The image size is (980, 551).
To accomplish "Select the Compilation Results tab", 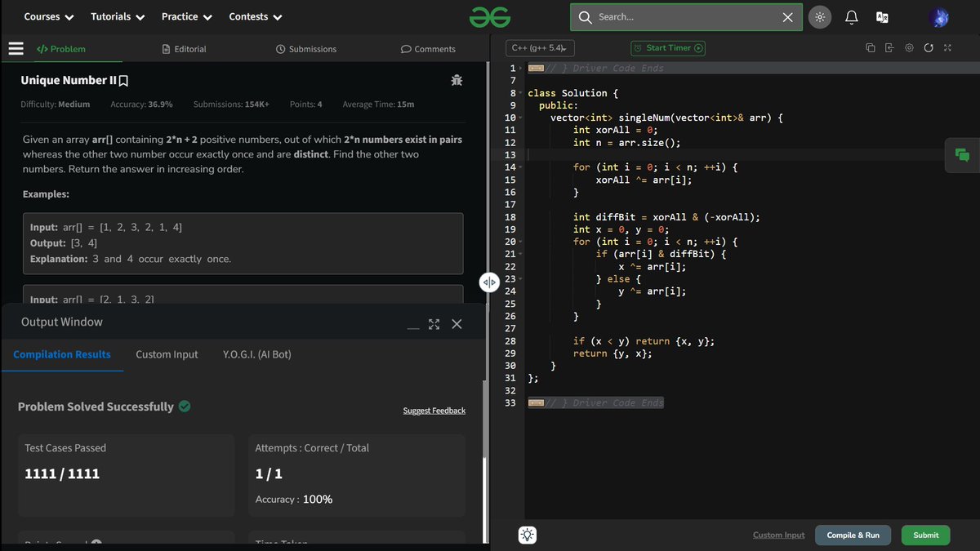I will (x=62, y=354).
